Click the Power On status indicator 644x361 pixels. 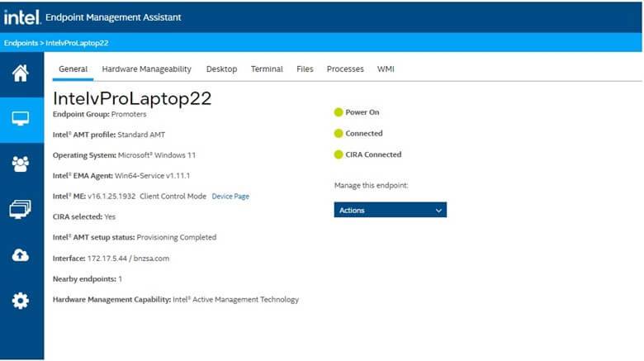tap(339, 112)
